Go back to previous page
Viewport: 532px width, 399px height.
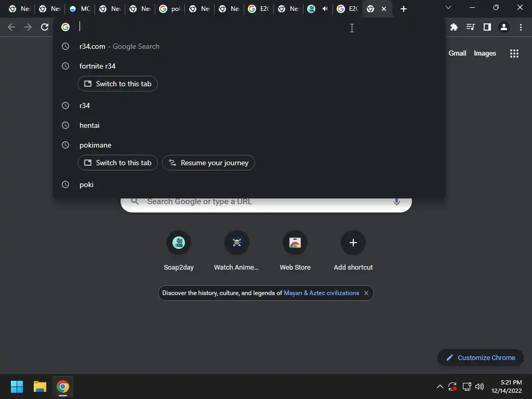[11, 27]
